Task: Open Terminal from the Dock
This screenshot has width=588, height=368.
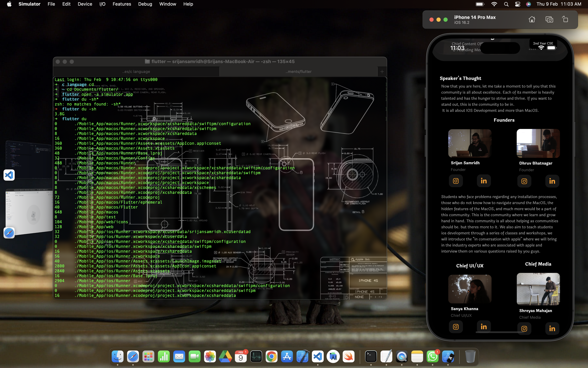Action: (371, 357)
